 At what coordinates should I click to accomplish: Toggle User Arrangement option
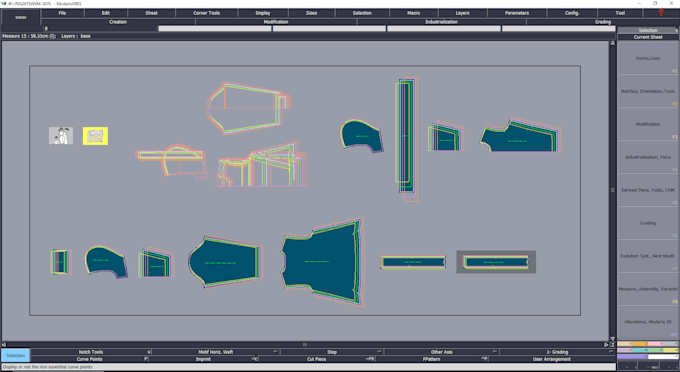pos(552,359)
